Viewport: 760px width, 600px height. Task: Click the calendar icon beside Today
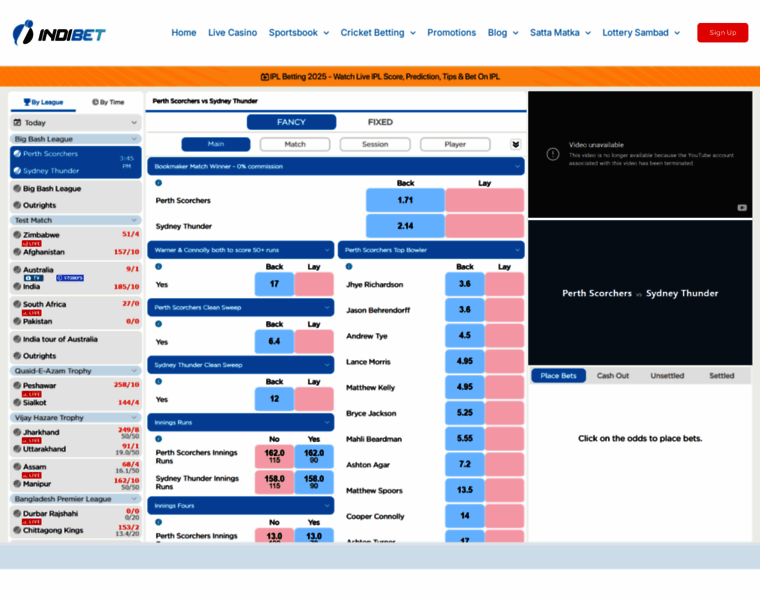(17, 123)
